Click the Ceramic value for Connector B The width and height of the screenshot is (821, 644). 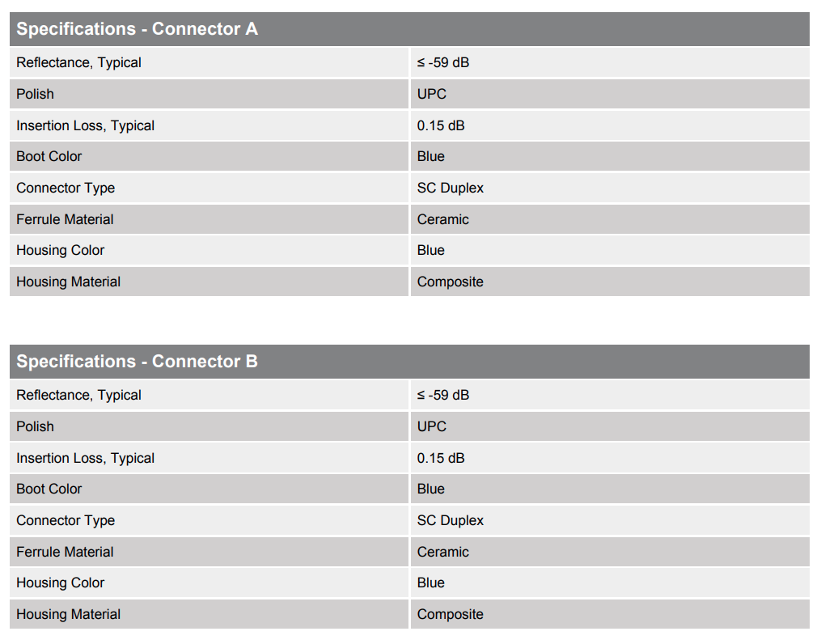[442, 552]
